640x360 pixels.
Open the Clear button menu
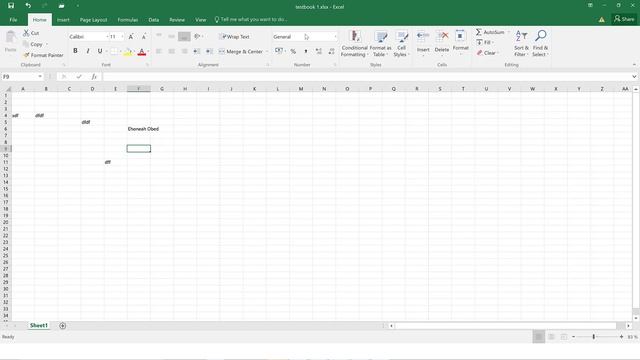point(487,53)
